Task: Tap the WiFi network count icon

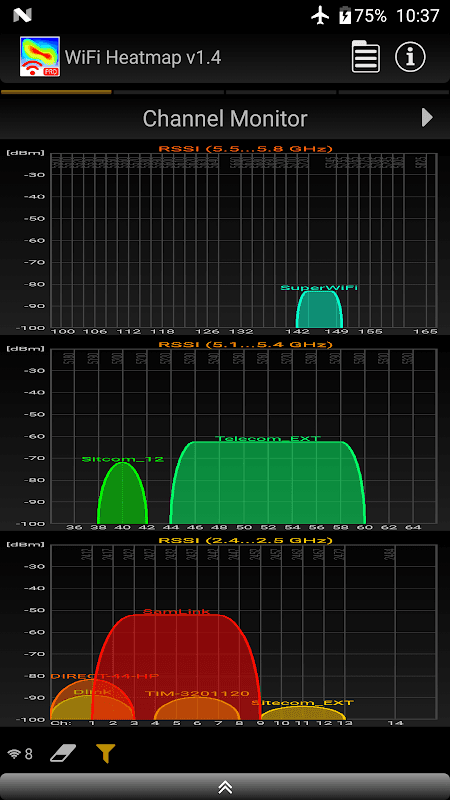Action: (x=20, y=754)
